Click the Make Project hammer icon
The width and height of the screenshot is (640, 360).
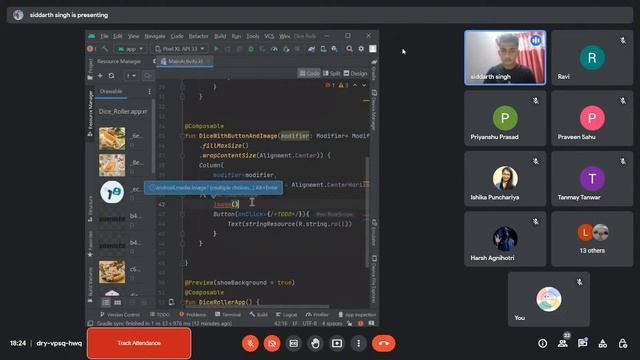105,49
